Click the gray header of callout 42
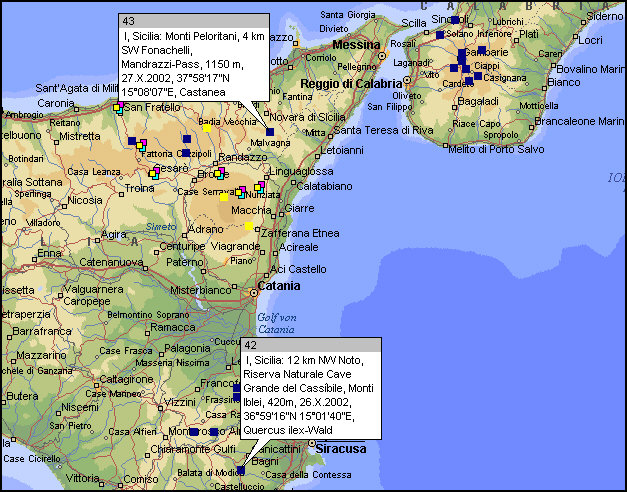Screen dimensions: 627x492 point(311,345)
